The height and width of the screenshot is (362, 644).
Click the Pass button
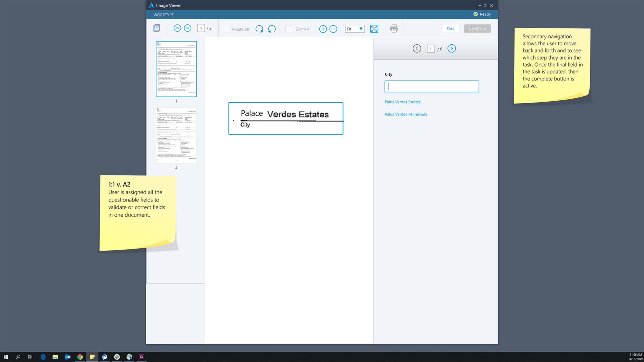coord(450,28)
